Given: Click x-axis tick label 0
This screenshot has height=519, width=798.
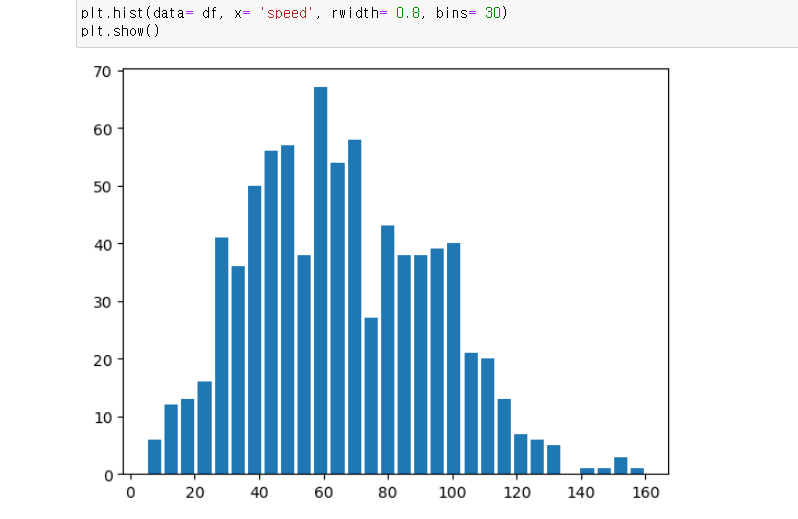Looking at the screenshot, I should click(131, 493).
